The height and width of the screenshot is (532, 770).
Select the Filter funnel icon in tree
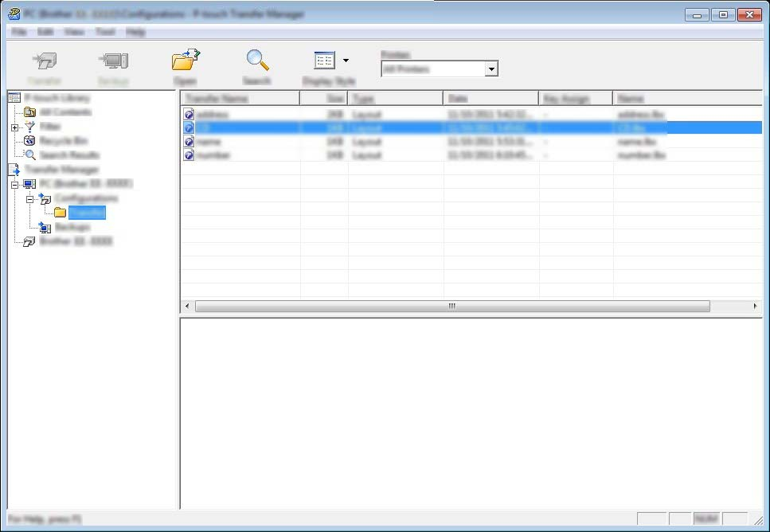(29, 127)
